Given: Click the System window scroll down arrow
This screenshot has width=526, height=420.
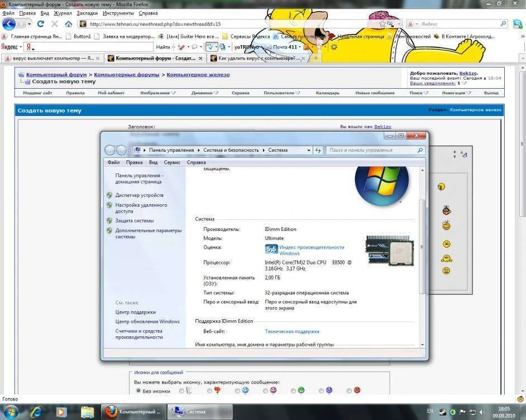Looking at the screenshot, I should pos(422,345).
